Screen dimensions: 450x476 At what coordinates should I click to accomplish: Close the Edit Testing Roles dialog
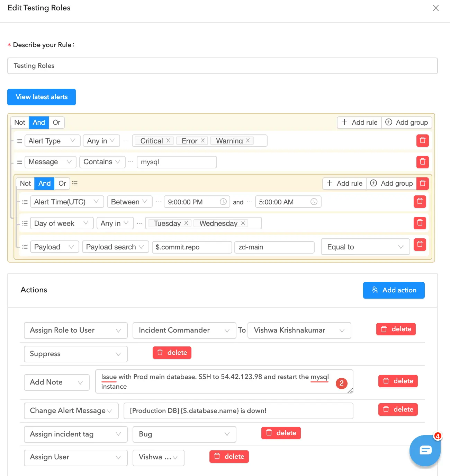point(436,8)
